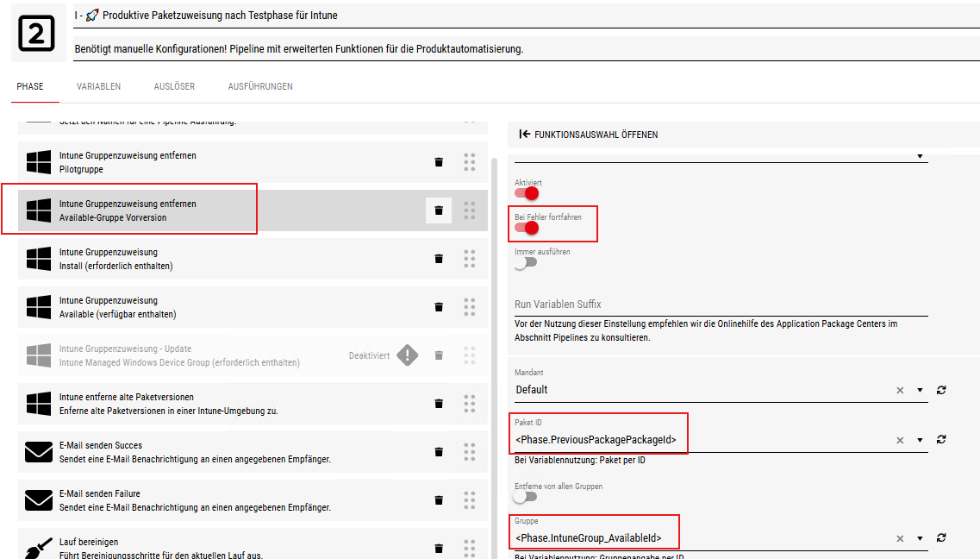
Task: Clear the Gruppe value with the X
Action: pyautogui.click(x=900, y=538)
